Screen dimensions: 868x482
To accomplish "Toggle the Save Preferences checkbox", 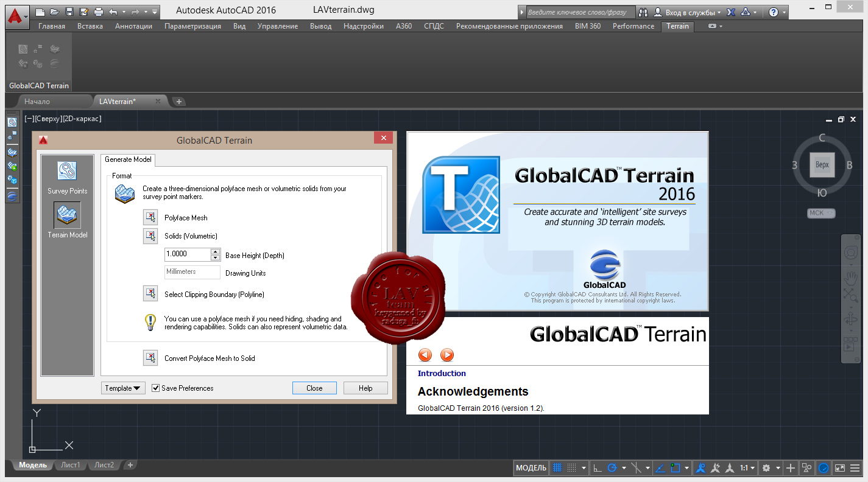I will point(155,388).
